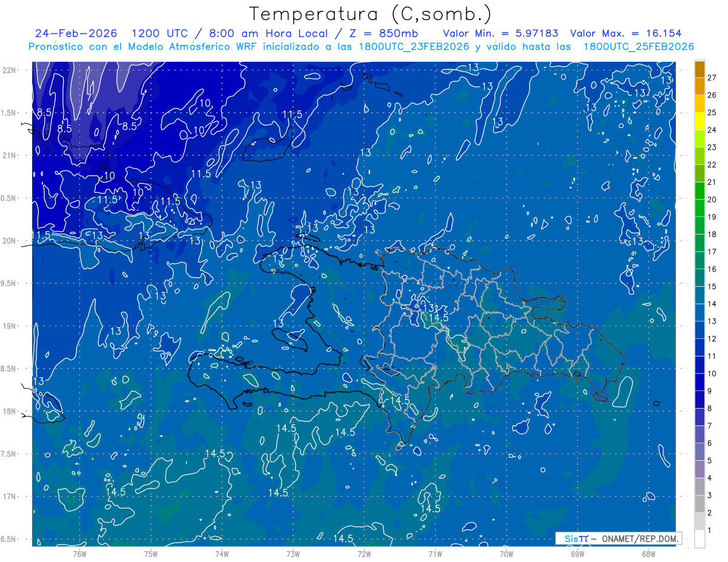Click the "70W" longitude axis label
This screenshot has width=728, height=562.
coord(506,554)
